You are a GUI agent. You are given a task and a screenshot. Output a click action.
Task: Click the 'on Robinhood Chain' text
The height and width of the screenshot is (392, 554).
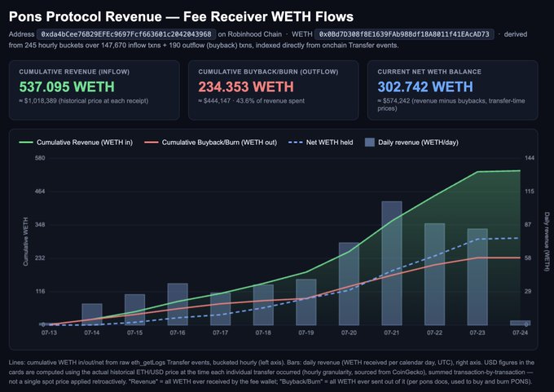tap(250, 34)
